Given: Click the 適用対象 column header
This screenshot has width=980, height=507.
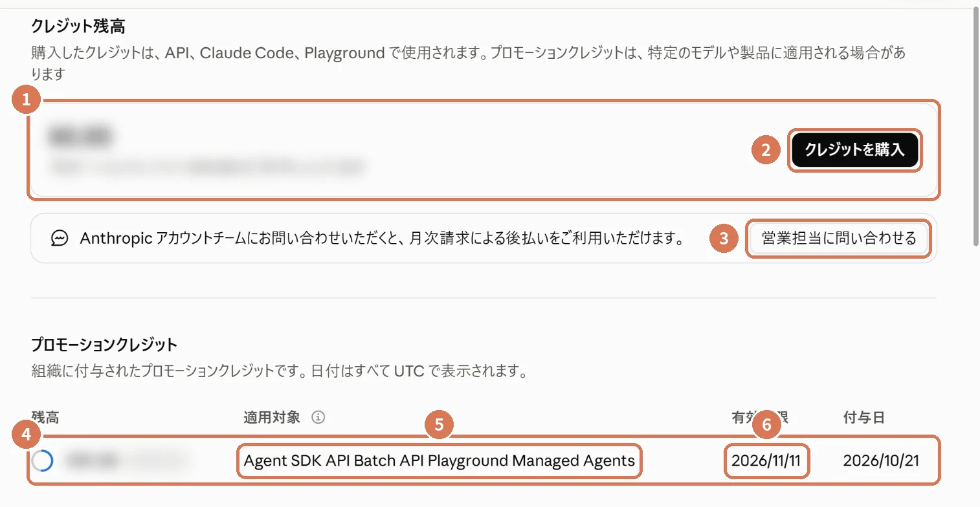Looking at the screenshot, I should click(272, 418).
